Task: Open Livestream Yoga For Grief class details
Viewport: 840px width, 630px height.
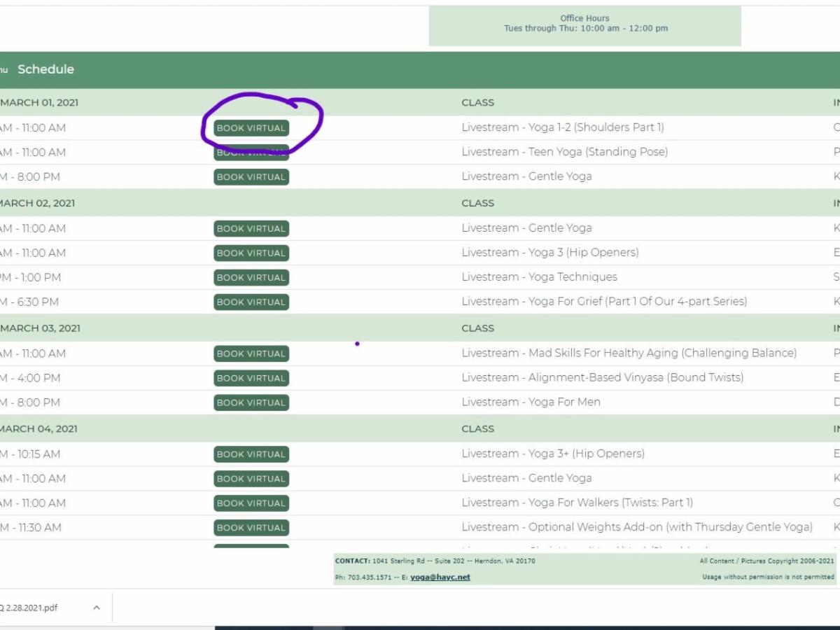Action: pos(603,302)
